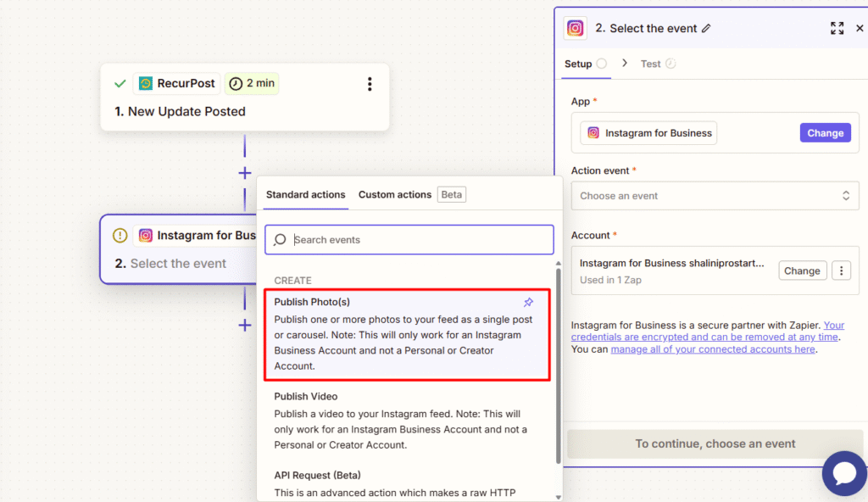Close the Select the event panel

(860, 28)
